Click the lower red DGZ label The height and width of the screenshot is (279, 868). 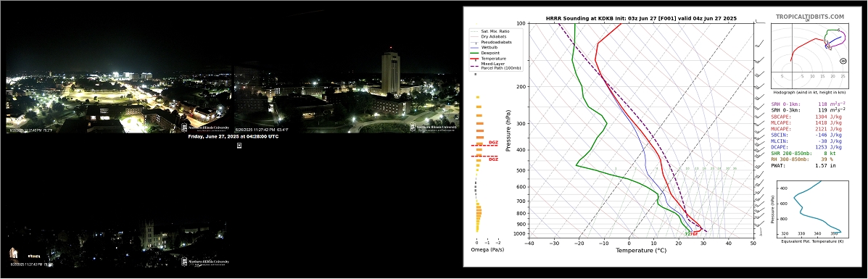pyautogui.click(x=493, y=159)
